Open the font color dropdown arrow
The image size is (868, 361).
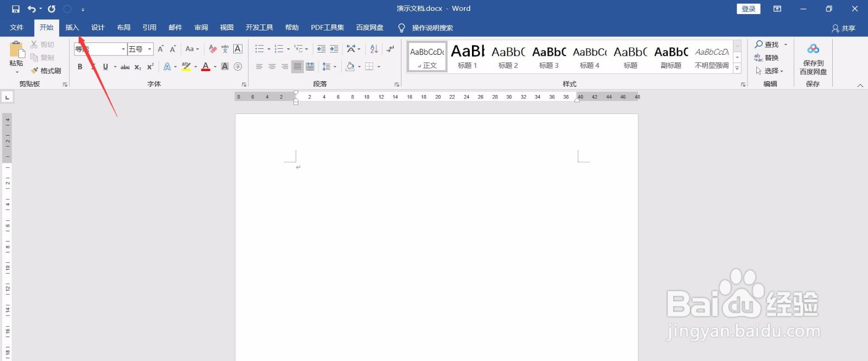[x=215, y=67]
